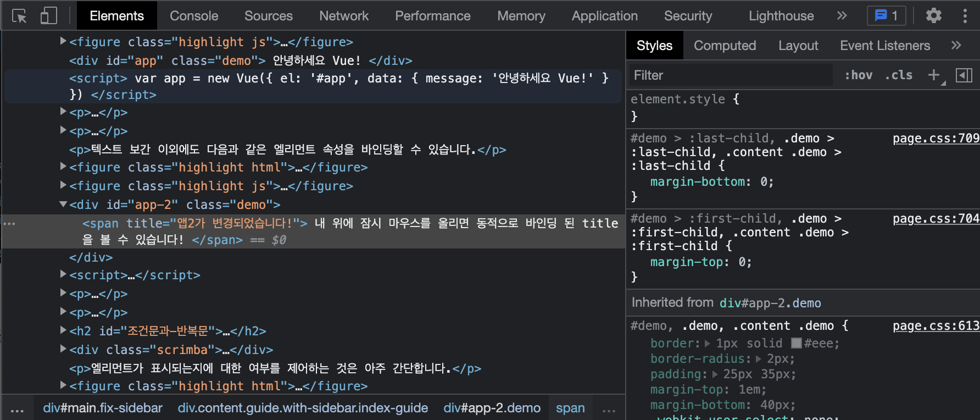Select div.content.guide breadcrumb item
The width and height of the screenshot is (980, 420).
[x=303, y=408]
